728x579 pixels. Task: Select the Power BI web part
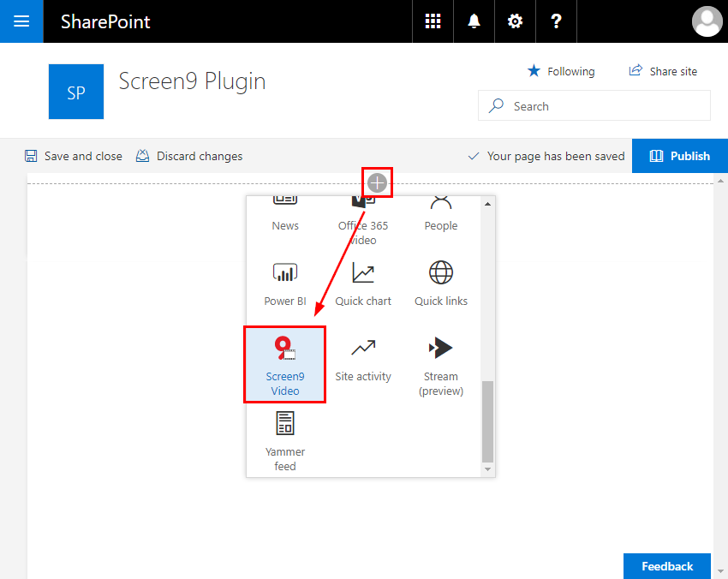(285, 284)
